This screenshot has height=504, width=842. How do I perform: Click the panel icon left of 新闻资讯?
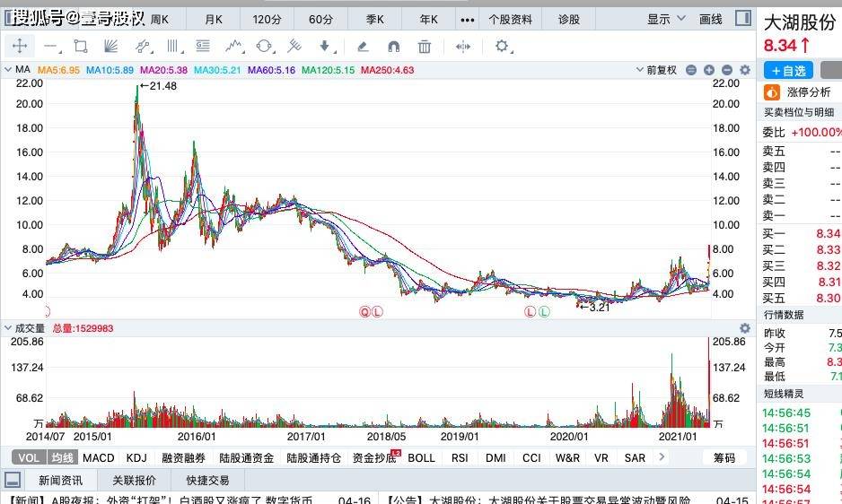tap(12, 480)
